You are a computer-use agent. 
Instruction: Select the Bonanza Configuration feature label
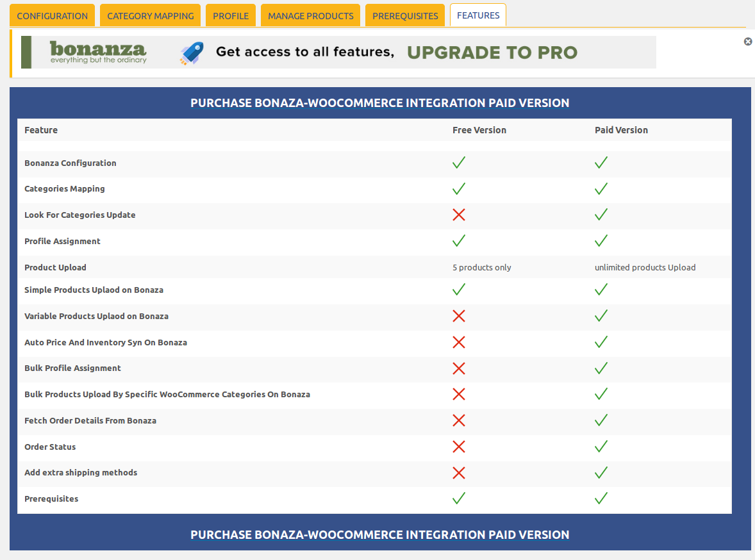point(71,163)
